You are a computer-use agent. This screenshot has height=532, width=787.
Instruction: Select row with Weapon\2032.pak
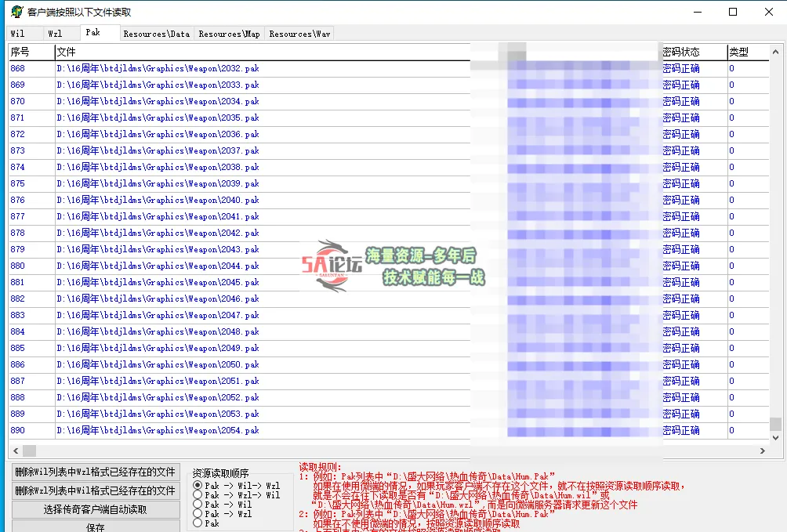coord(389,68)
